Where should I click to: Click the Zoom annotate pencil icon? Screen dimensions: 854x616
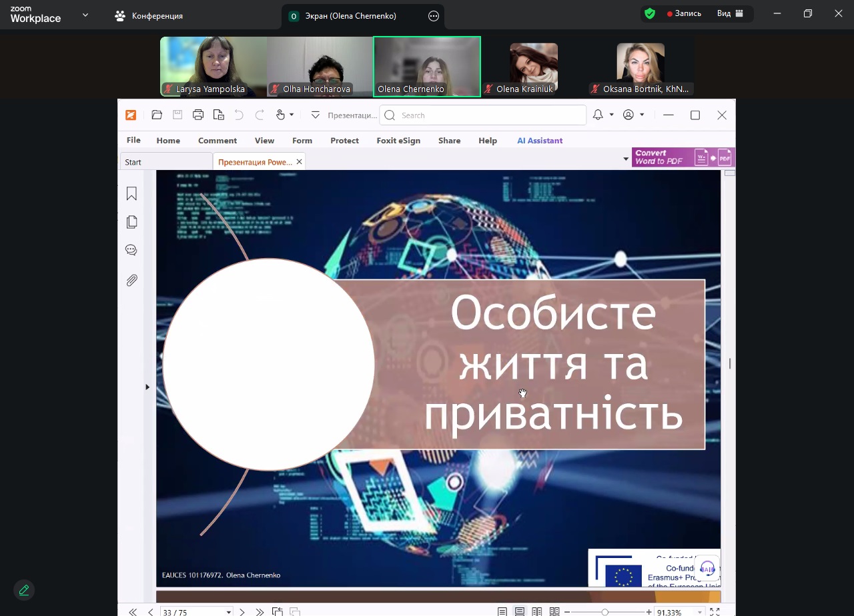click(x=24, y=590)
